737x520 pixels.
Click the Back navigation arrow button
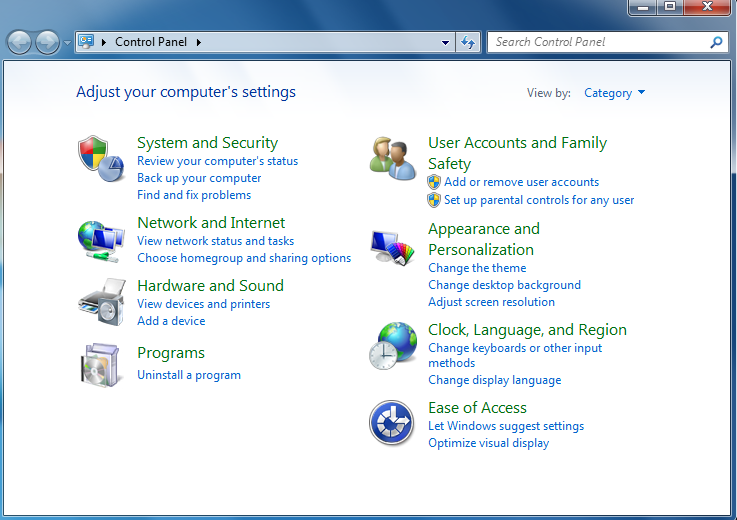pyautogui.click(x=19, y=43)
